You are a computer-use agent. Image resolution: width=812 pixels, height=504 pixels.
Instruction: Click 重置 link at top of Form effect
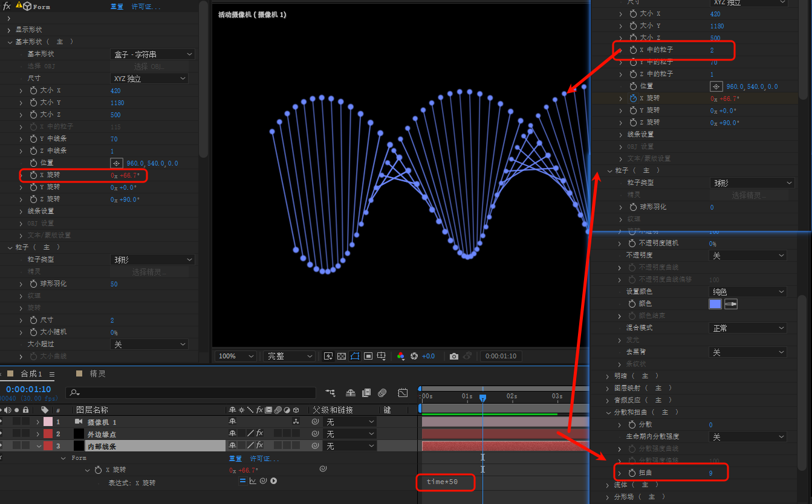(x=117, y=7)
